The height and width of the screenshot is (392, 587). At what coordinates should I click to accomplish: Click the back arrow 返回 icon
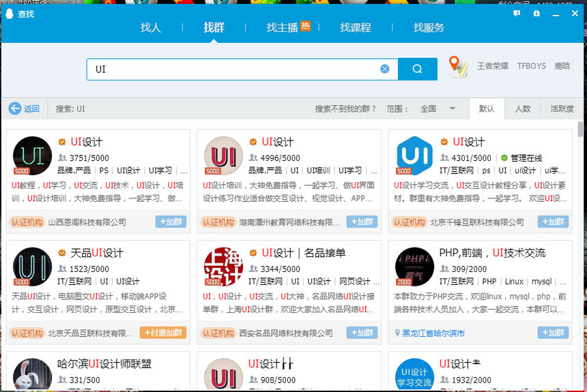(15, 108)
